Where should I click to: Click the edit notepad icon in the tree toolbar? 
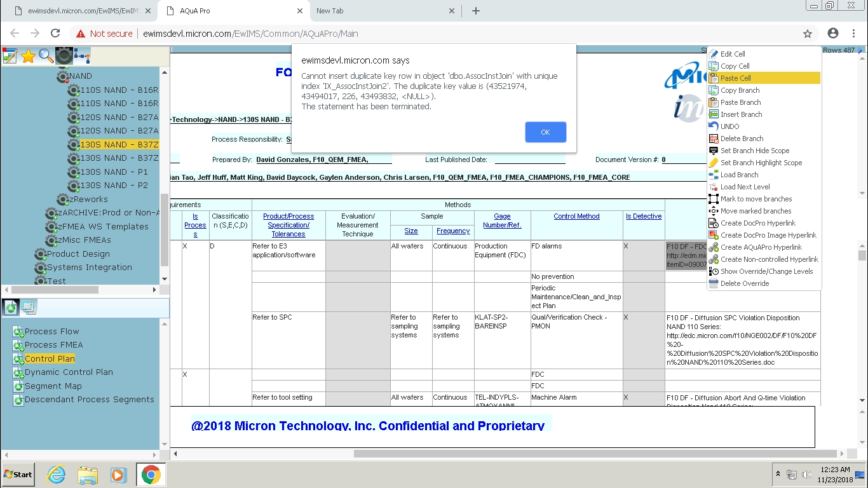coord(10,56)
